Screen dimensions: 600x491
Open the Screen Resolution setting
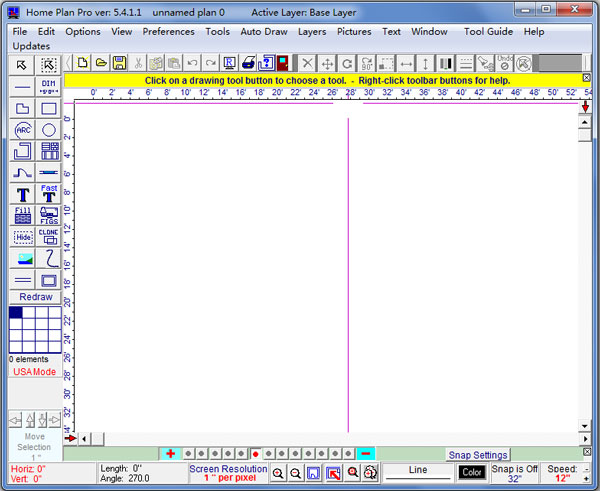point(228,474)
